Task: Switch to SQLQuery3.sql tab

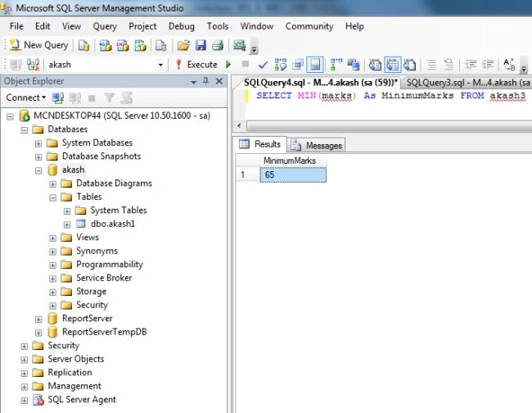Action: coord(467,83)
